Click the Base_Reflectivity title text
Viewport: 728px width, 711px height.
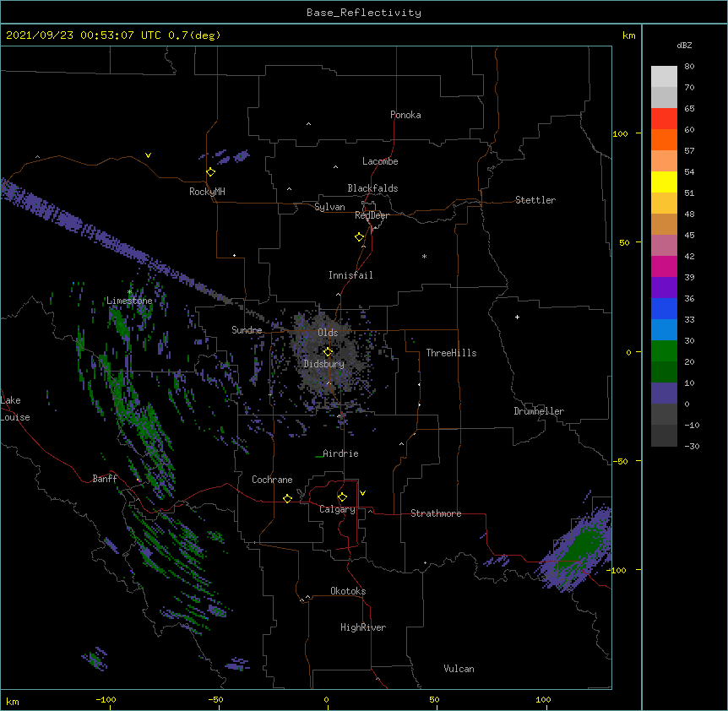pos(364,13)
